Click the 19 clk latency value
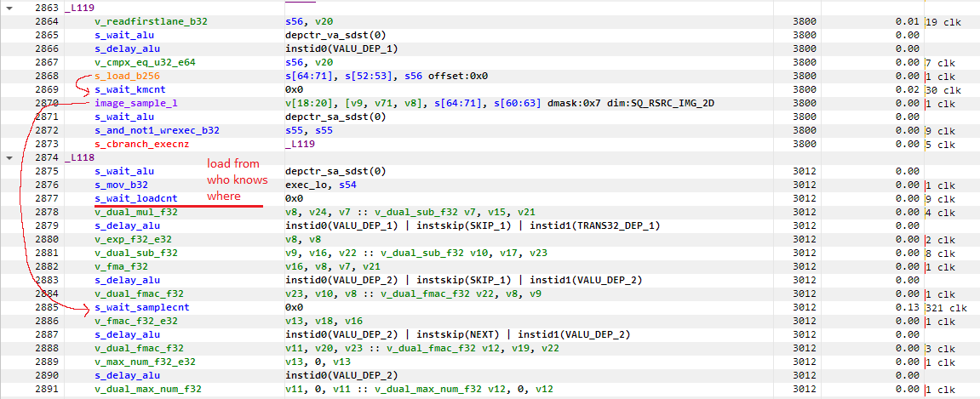Screen dimensions: 980x399 943,21
